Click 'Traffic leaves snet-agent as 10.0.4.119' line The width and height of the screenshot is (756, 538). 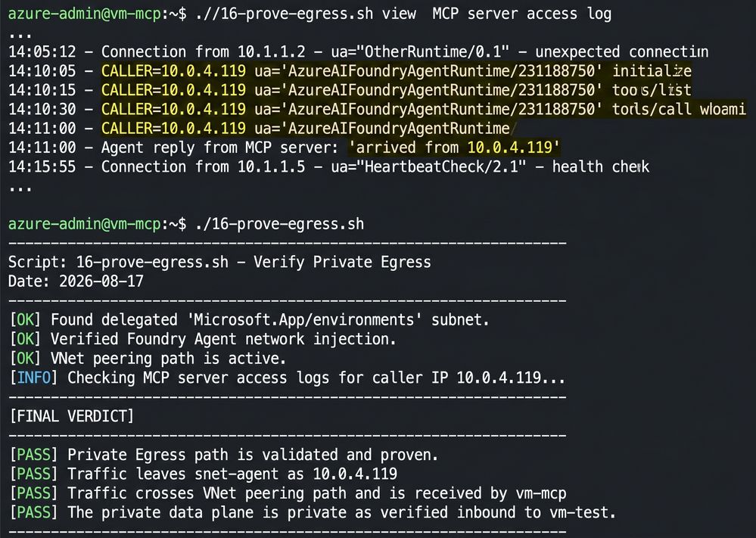click(x=204, y=474)
